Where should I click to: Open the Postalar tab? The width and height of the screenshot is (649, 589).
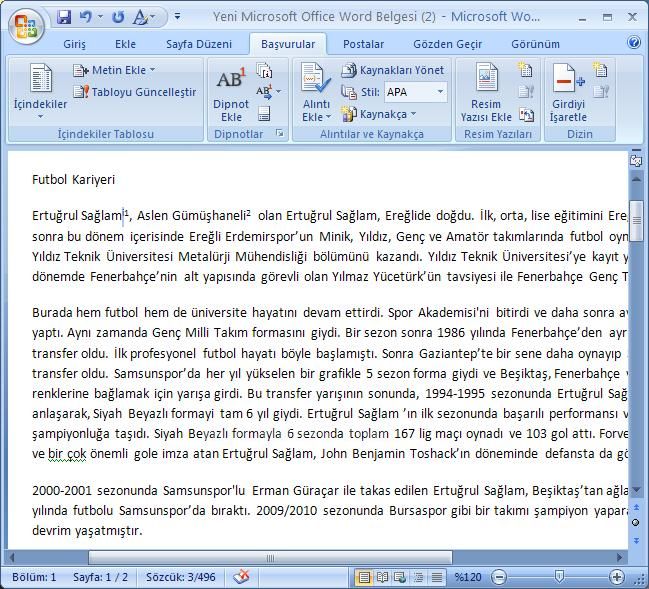[363, 44]
